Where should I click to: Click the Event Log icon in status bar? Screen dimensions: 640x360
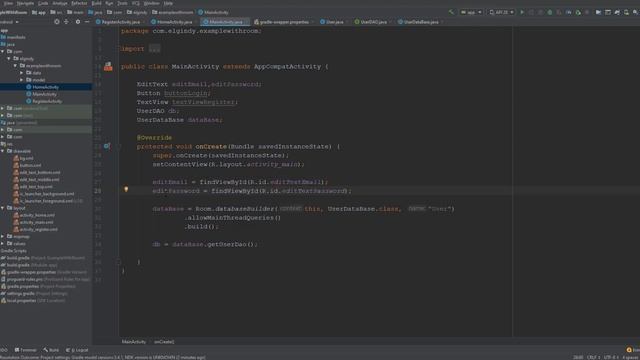[629, 350]
